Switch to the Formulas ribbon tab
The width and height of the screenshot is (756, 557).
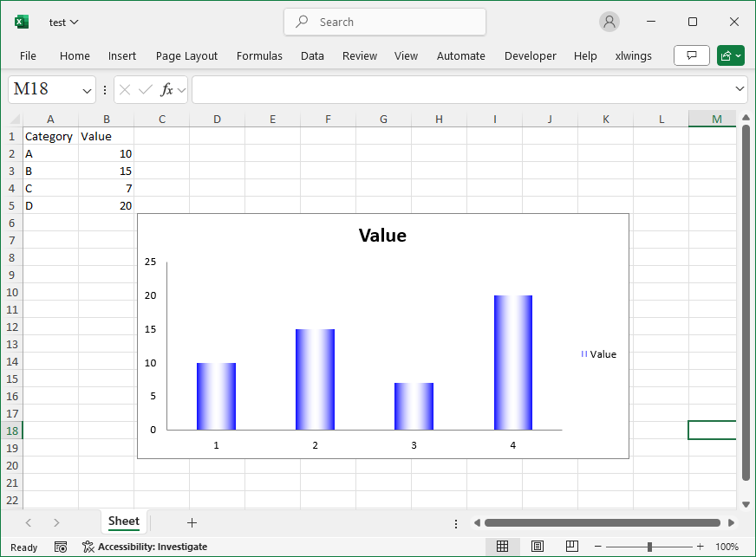259,55
